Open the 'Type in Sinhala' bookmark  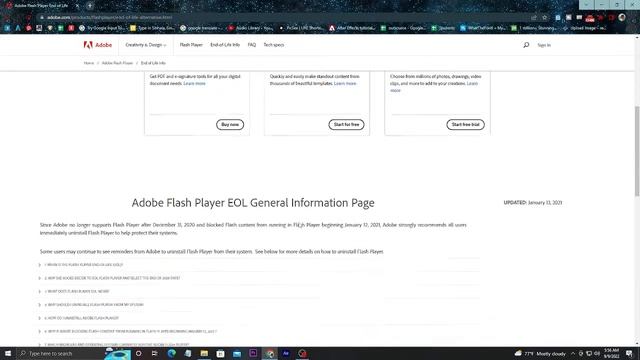pyautogui.click(x=152, y=28)
